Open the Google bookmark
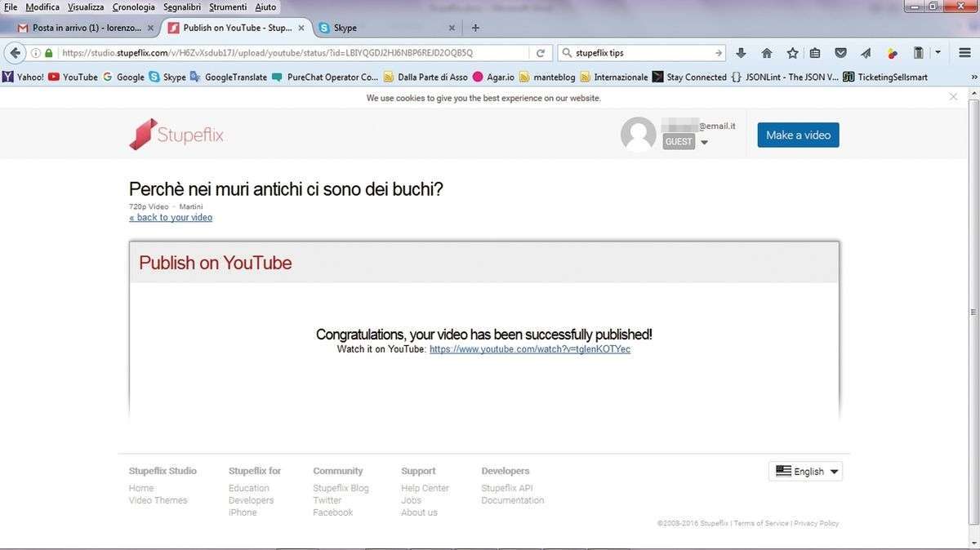The image size is (980, 550). click(123, 78)
